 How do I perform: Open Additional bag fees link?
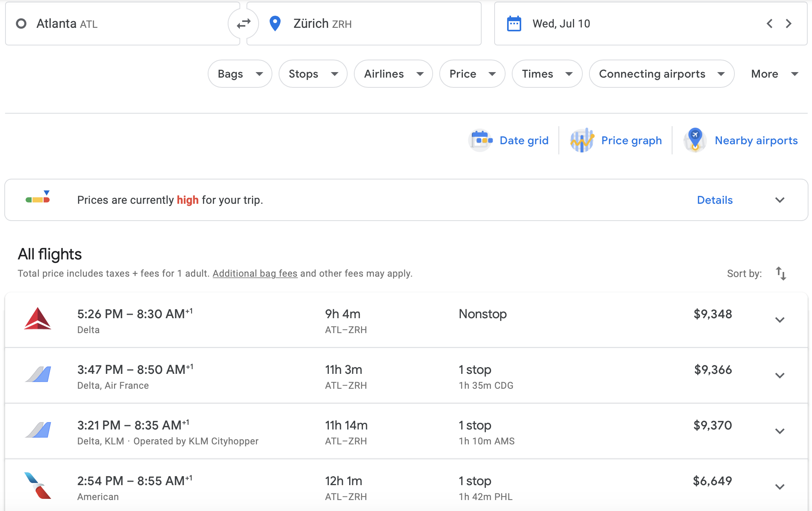pos(255,273)
